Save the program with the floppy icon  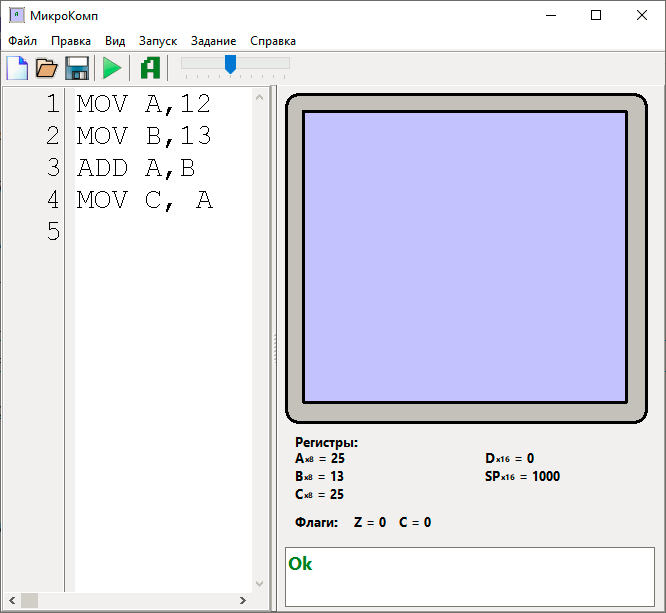pyautogui.click(x=77, y=68)
